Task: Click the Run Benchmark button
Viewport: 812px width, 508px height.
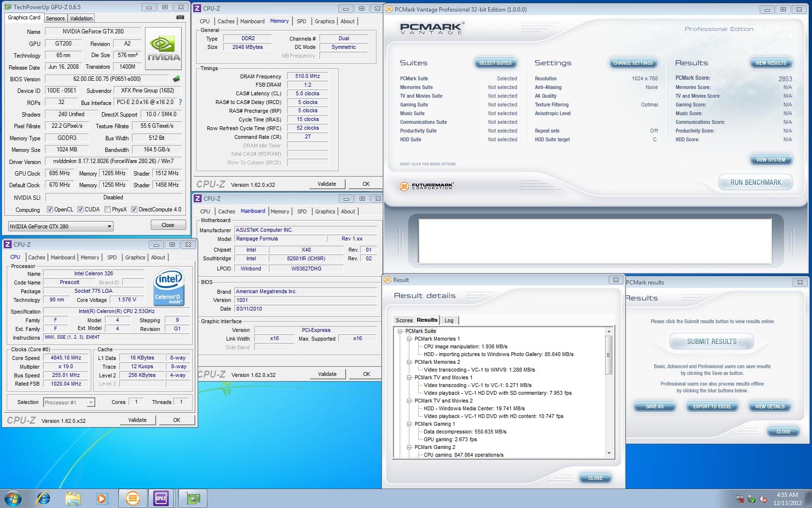Action: (x=755, y=182)
